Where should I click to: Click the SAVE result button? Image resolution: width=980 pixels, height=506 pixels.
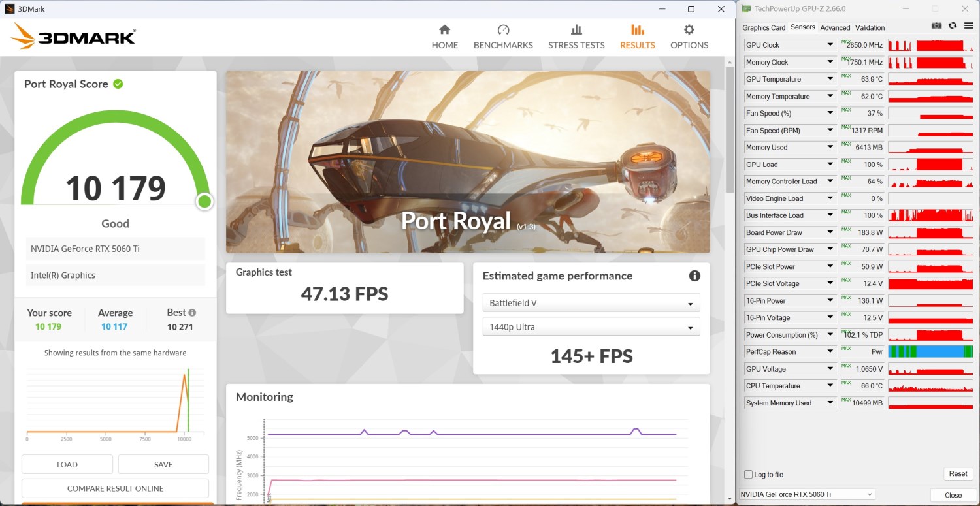click(163, 464)
